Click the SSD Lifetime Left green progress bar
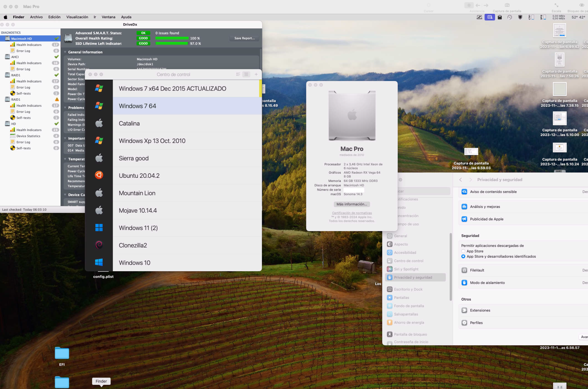 171,43
